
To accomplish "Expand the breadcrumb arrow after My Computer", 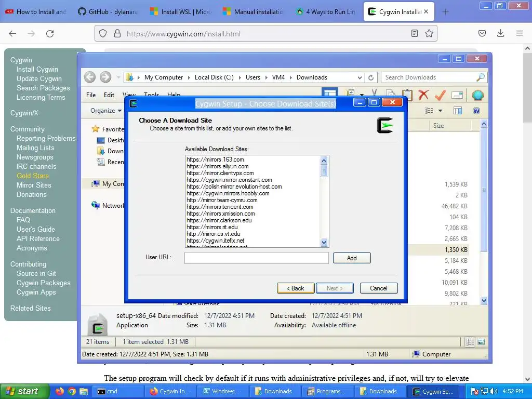I will [189, 78].
